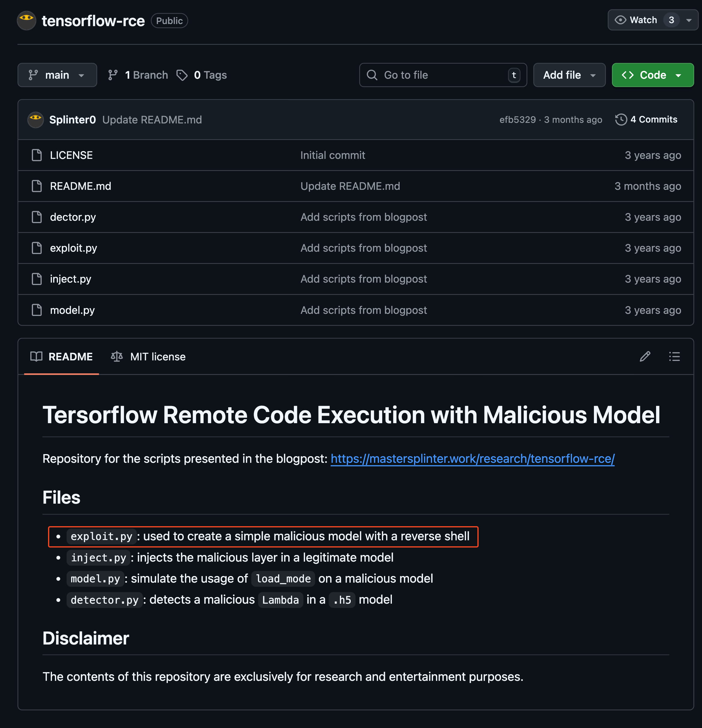702x728 pixels.
Task: Click the pencil icon to edit README
Action: point(645,356)
